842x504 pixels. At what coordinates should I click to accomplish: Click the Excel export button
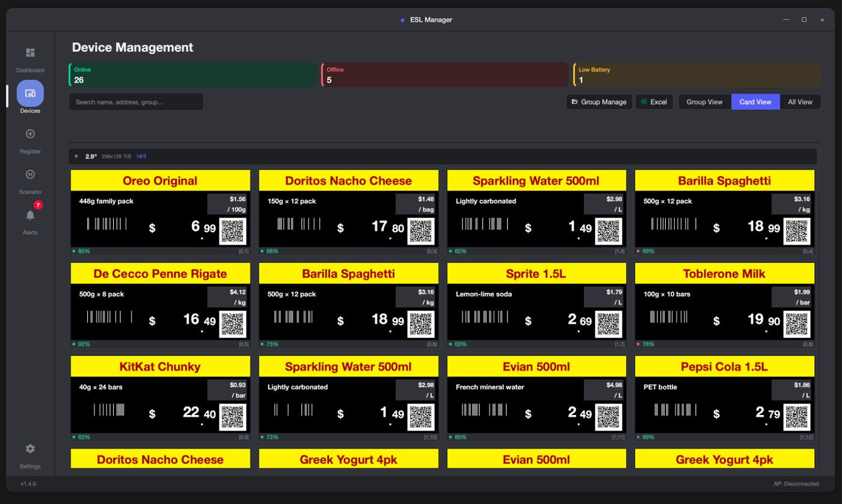[654, 102]
